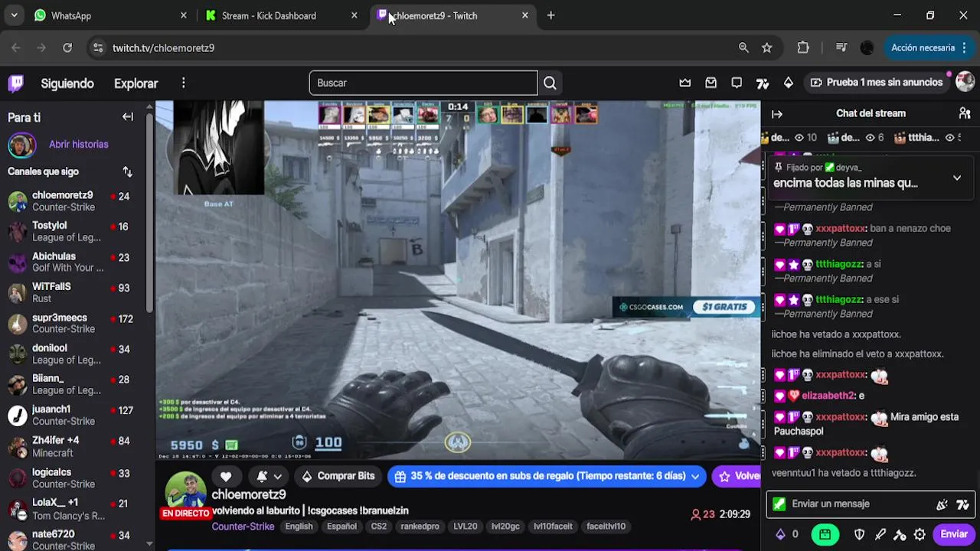Click the sword mod-view icon under chat
980x551 pixels.
point(880,535)
